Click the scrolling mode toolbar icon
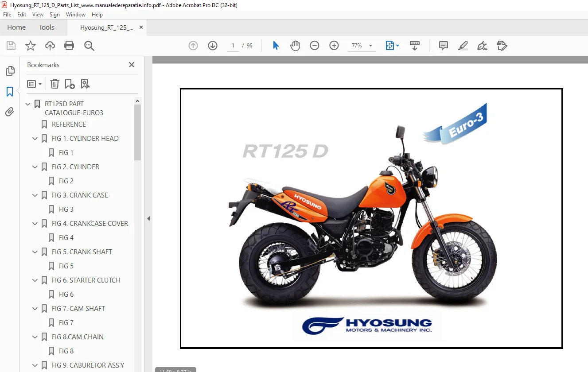Viewport: 588px width, 372px height. (x=415, y=46)
